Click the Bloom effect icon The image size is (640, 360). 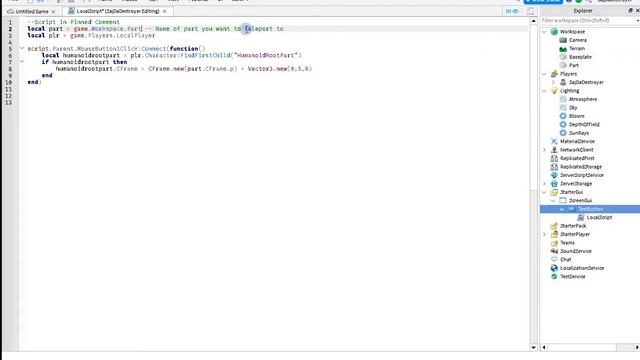563,116
